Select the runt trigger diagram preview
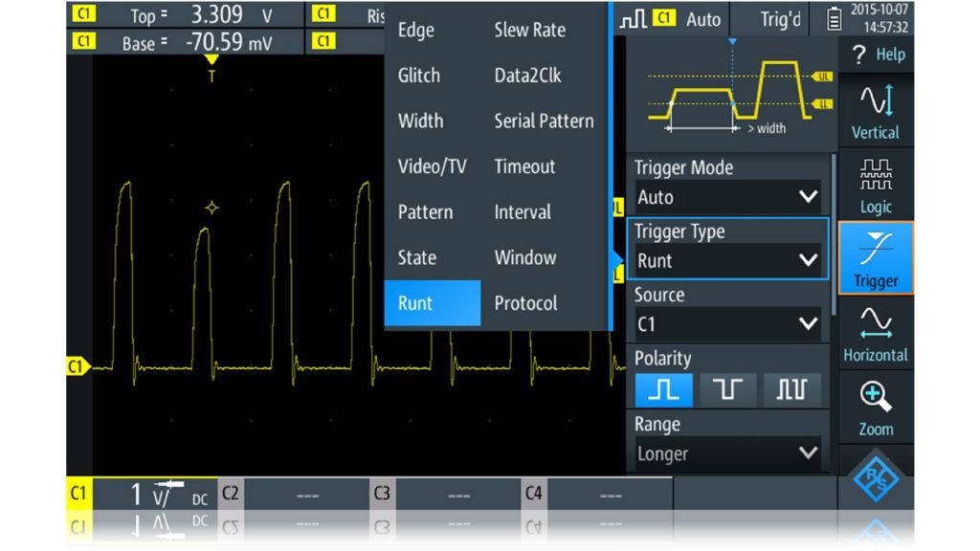Screen dimensions: 980x551 (732, 94)
